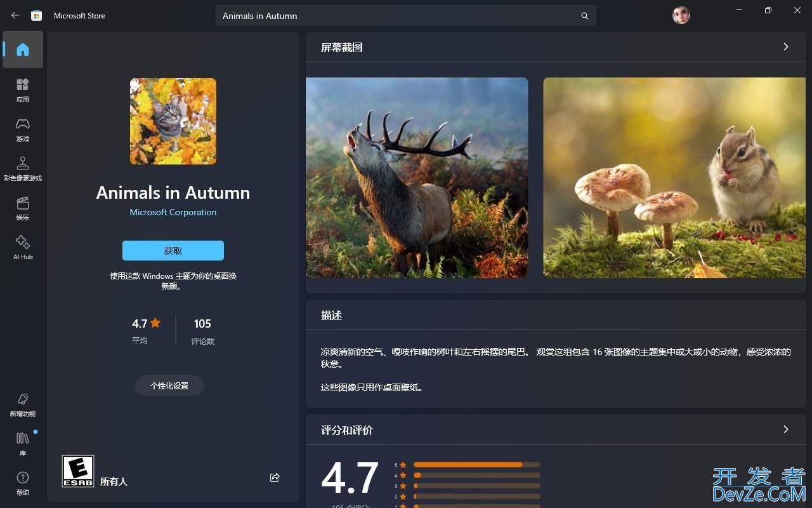Click the Animals in Autumn app icon
Image resolution: width=812 pixels, height=508 pixels.
point(173,121)
